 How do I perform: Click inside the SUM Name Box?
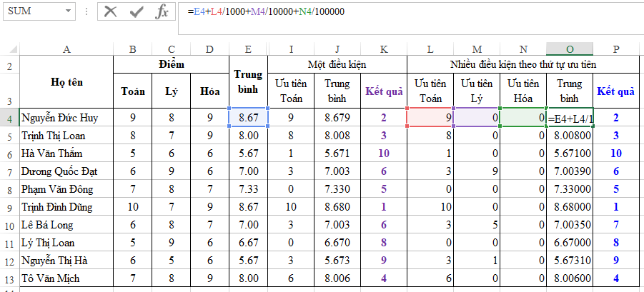pos(32,12)
